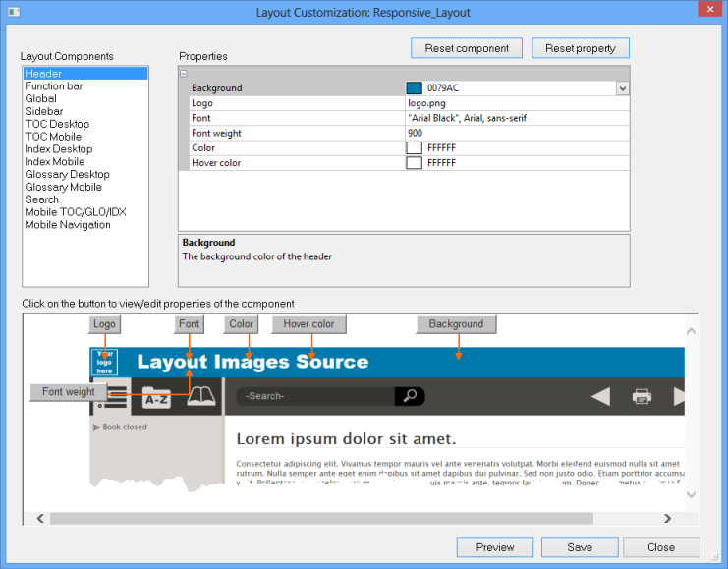This screenshot has width=728, height=569.
Task: Choose Mobile Navigation in components list
Action: coord(67,225)
